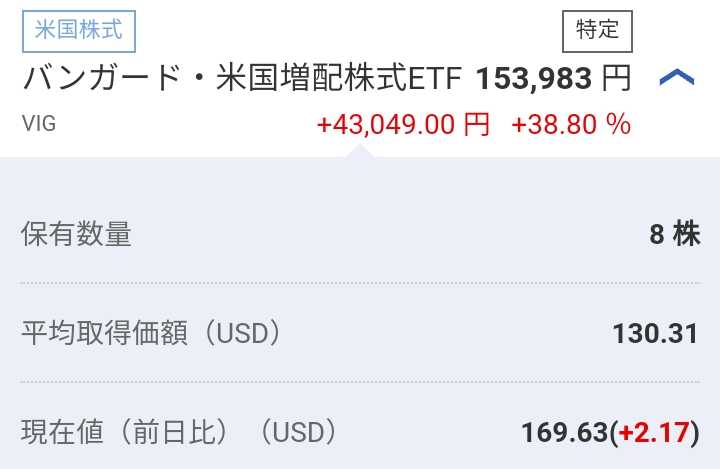
Task: Click the dotted divider below 保有数量 row
Action: coord(360,283)
